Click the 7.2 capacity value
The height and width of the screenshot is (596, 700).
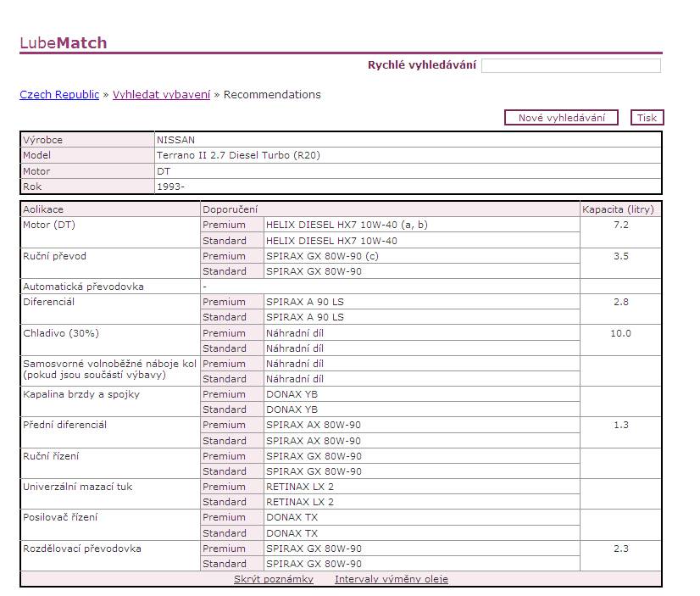point(620,225)
